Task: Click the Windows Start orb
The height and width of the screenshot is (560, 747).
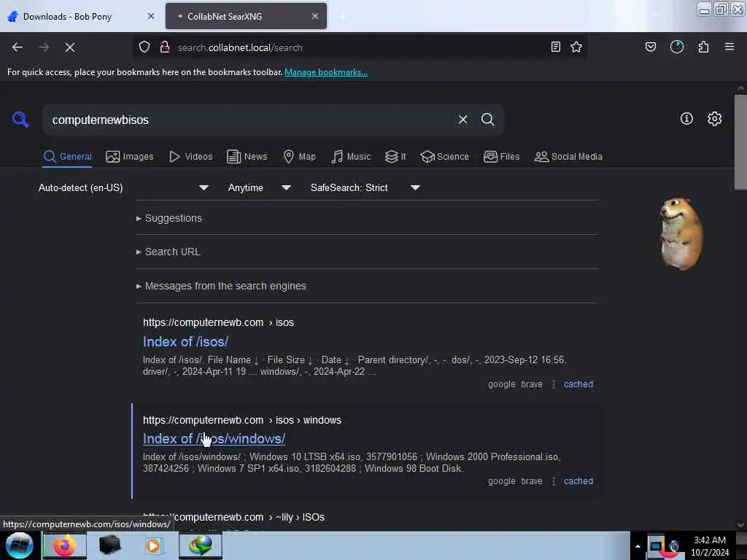Action: click(x=19, y=545)
